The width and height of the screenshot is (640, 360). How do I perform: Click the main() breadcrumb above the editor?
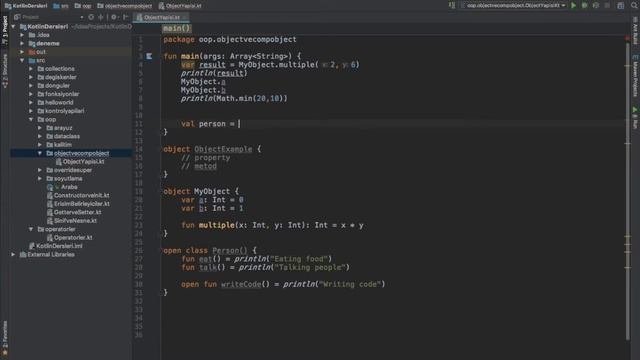coord(176,28)
